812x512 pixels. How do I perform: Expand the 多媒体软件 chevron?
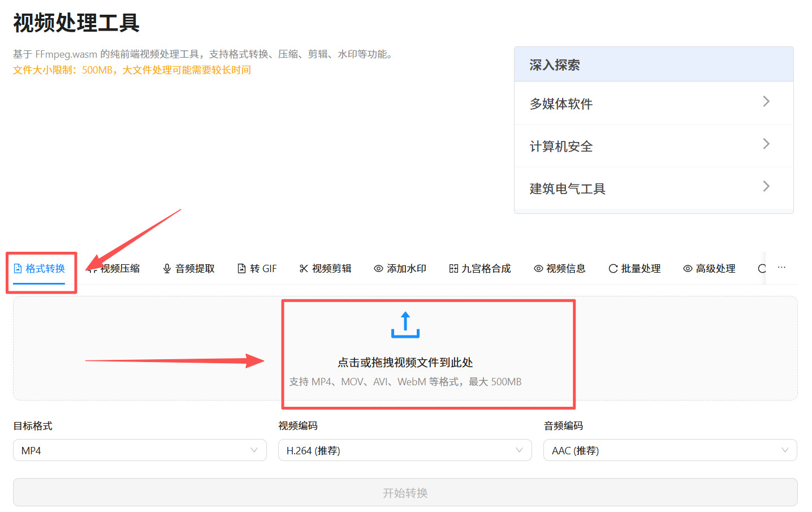point(766,101)
